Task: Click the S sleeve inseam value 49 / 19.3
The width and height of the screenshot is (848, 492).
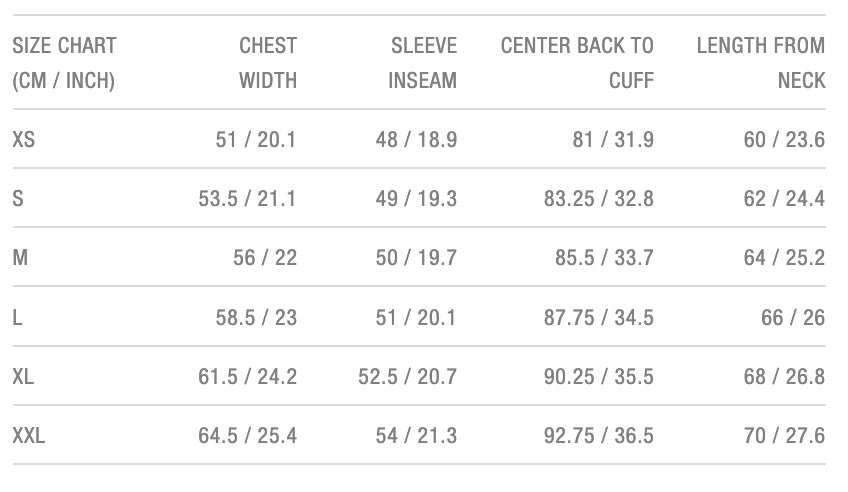Action: (416, 199)
